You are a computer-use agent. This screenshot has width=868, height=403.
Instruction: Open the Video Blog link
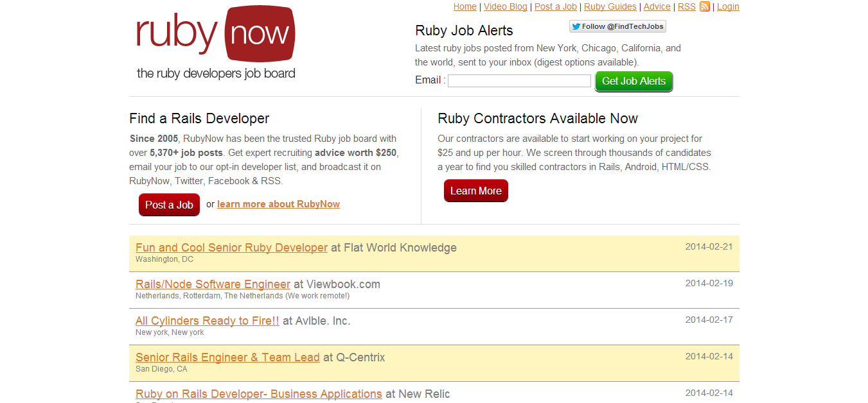[x=505, y=6]
